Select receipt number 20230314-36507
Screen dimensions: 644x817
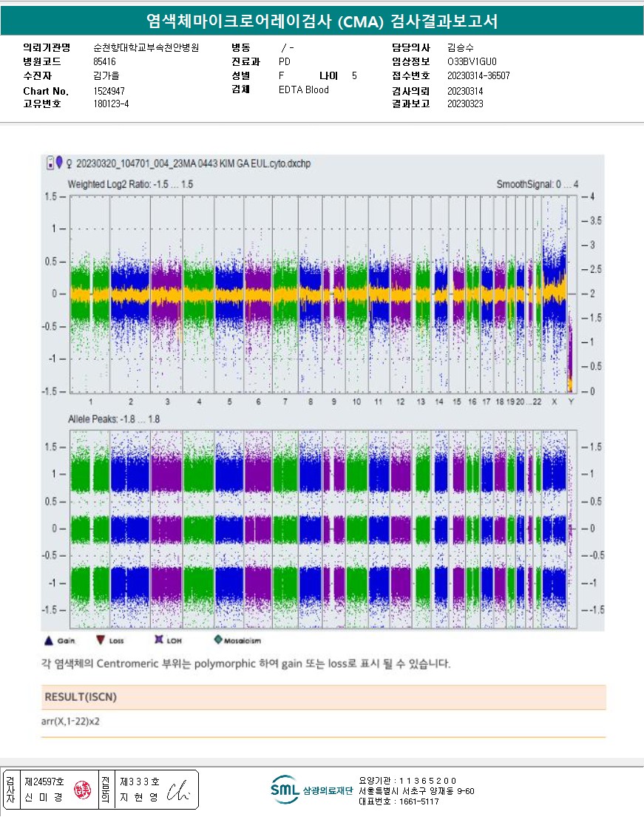click(478, 75)
